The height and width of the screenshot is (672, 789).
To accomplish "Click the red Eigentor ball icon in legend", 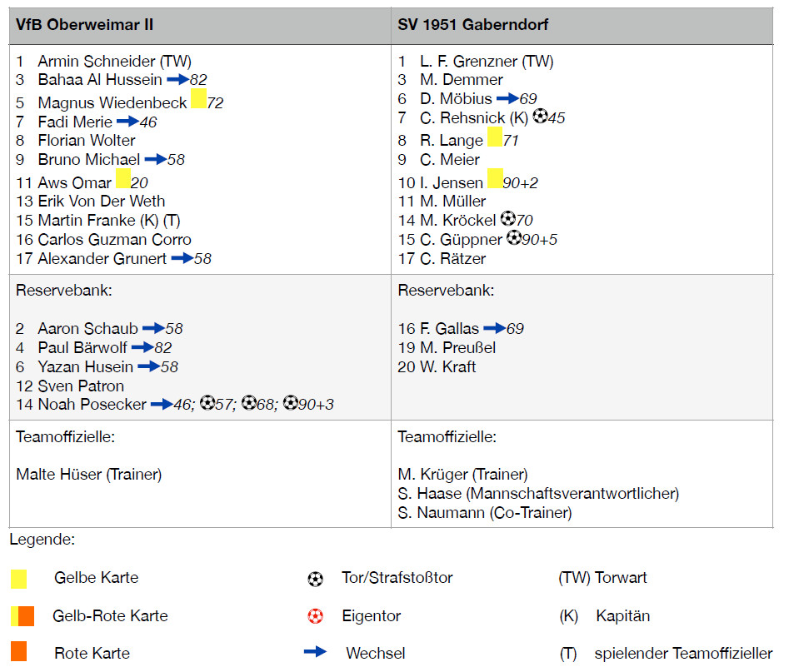I will pyautogui.click(x=315, y=617).
